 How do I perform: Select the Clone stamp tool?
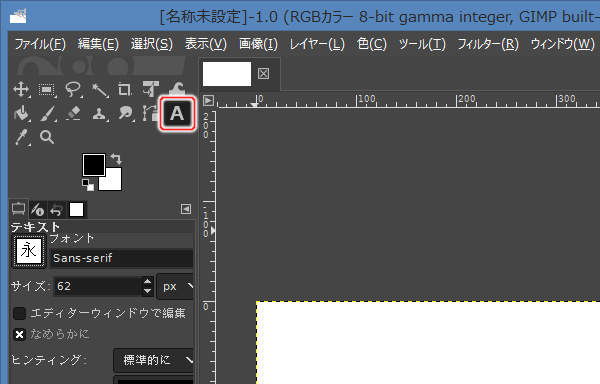coord(99,114)
